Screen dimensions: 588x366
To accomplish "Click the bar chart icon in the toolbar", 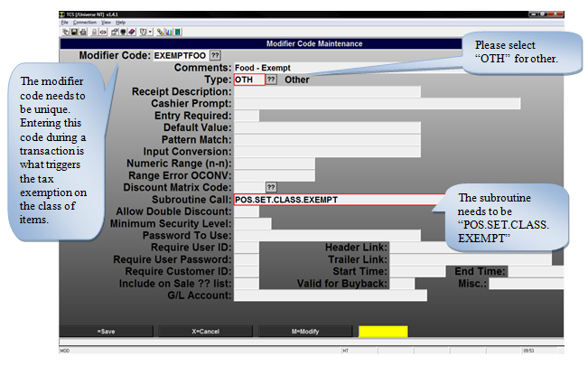I will click(x=168, y=32).
